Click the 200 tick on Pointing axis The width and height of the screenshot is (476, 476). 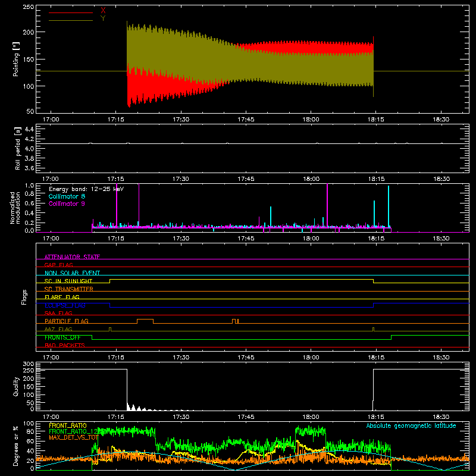[28, 32]
